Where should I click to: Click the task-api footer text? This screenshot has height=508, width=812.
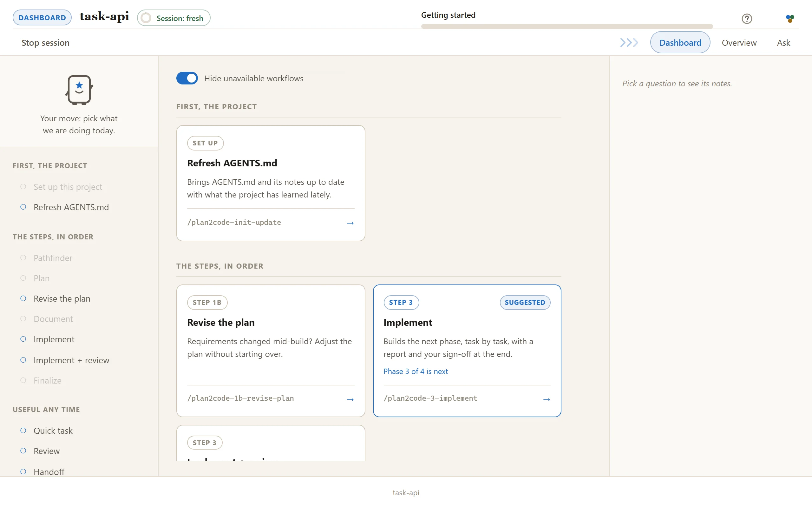(x=406, y=492)
